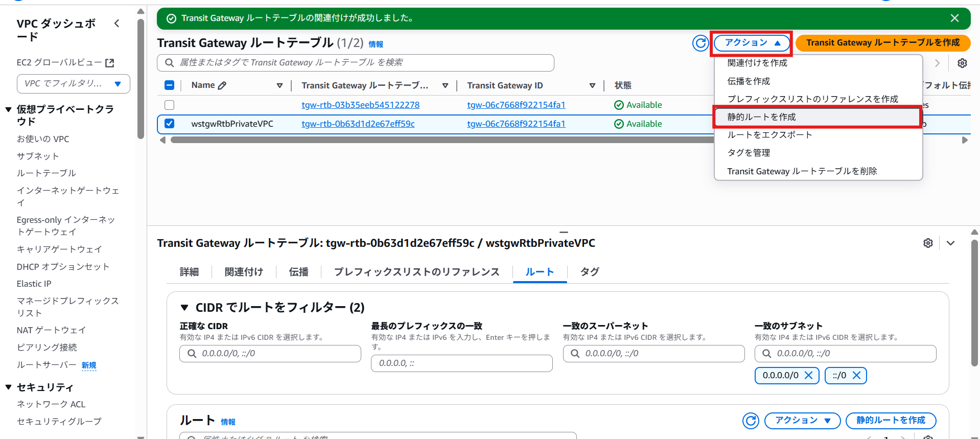Viewport: 980px width, 439px height.
Task: Open the EC2 Global View external link icon
Action: coord(109,63)
